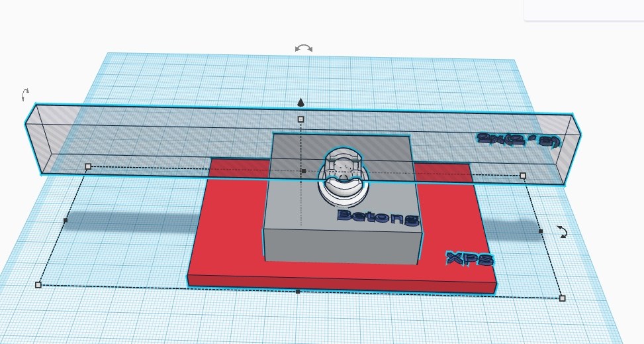Screen dimensions: 644x344
Task: Click the right curved rotation handle
Action: pos(562,231)
